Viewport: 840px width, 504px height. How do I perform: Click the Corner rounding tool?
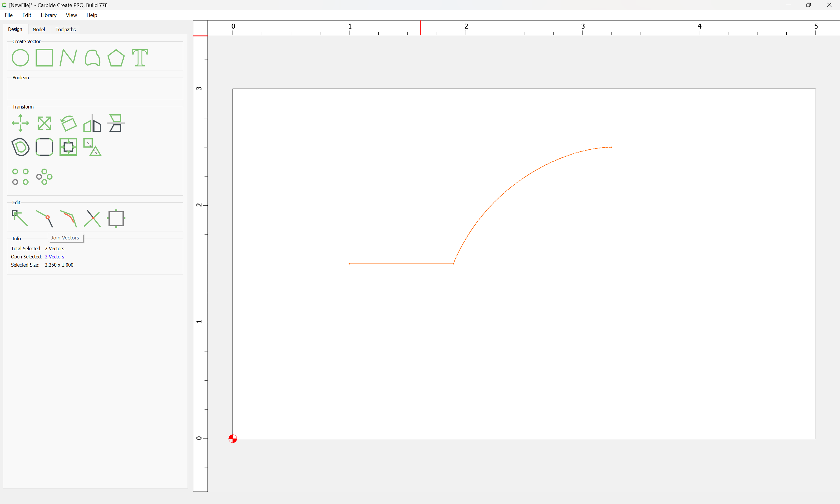tap(44, 147)
